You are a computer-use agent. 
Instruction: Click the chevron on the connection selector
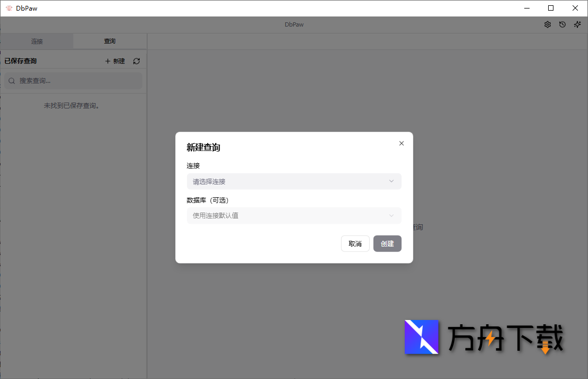391,181
